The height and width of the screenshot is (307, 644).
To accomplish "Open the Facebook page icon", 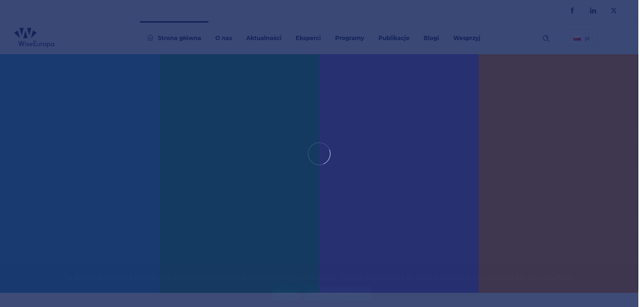I will click(572, 10).
